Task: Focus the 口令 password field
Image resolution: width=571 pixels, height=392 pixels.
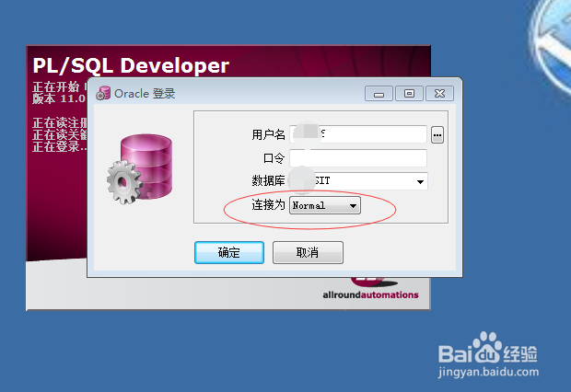Action: click(x=358, y=158)
